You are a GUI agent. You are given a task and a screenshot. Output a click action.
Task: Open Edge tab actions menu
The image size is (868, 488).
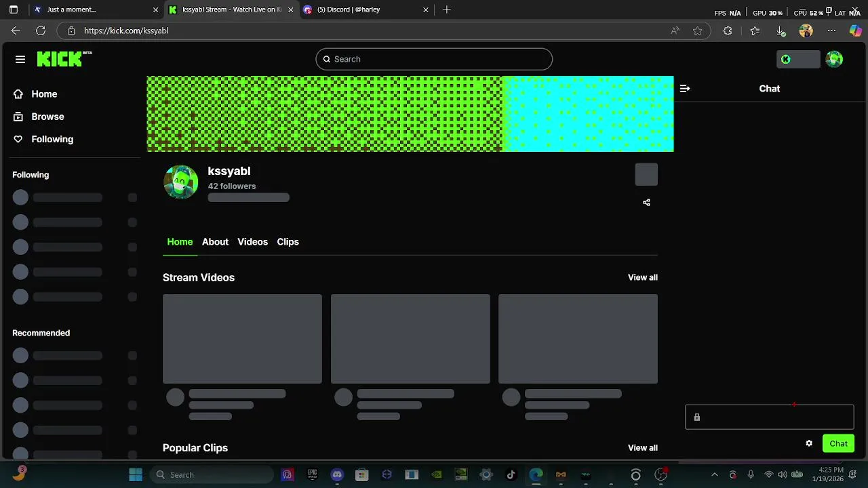pos(13,9)
